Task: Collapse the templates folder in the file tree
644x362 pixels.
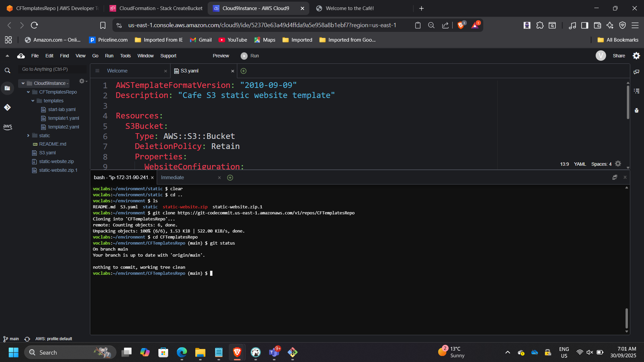Action: click(x=33, y=101)
